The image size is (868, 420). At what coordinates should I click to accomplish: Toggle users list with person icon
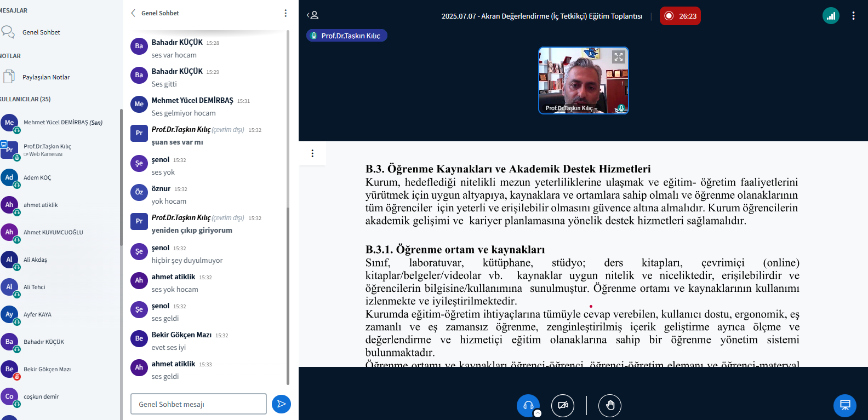pyautogui.click(x=313, y=15)
